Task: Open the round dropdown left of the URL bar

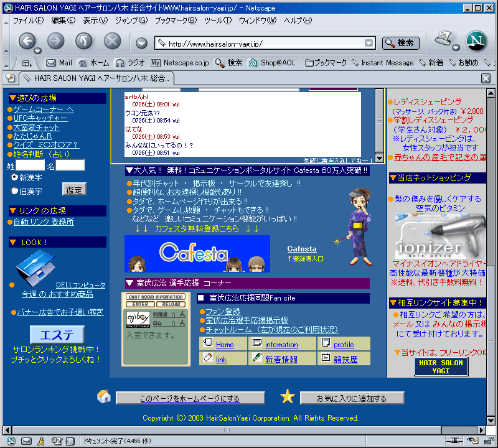Action: click(x=142, y=43)
